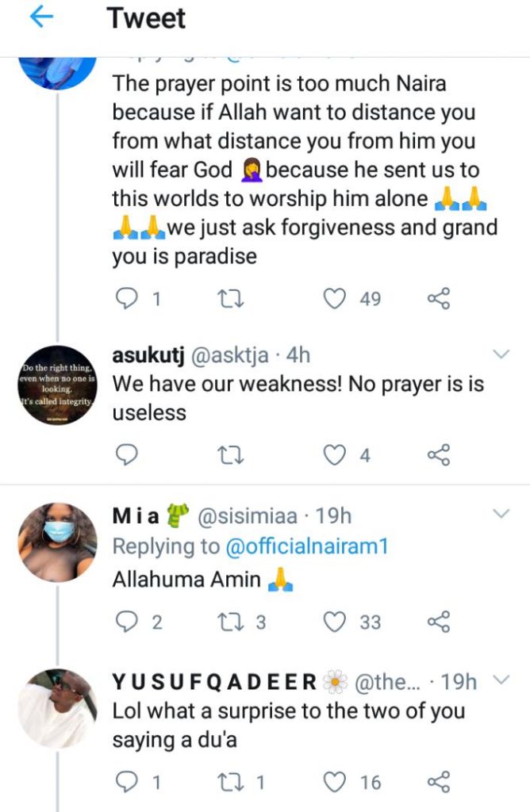
Task: Share the prayer point tweet
Action: pyautogui.click(x=438, y=299)
